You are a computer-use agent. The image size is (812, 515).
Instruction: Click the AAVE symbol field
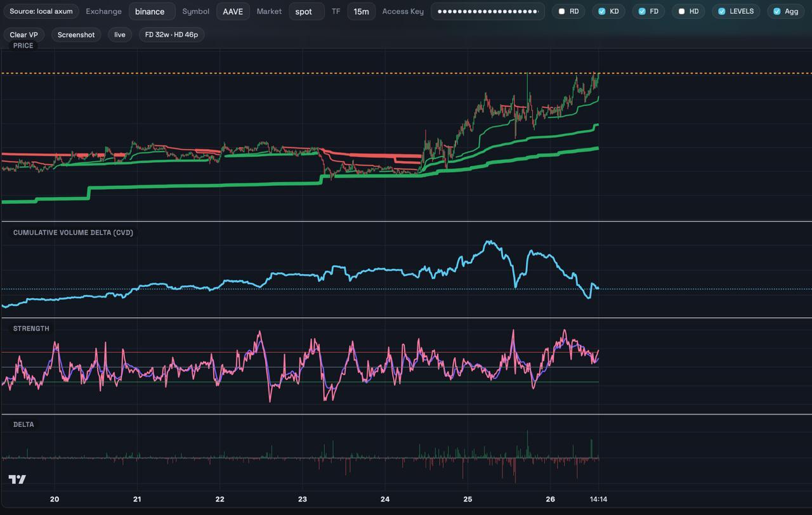coord(233,11)
